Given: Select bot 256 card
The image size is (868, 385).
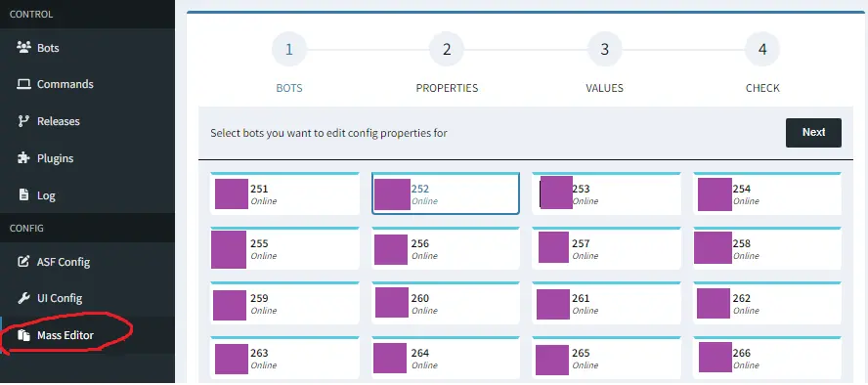Looking at the screenshot, I should tap(446, 248).
